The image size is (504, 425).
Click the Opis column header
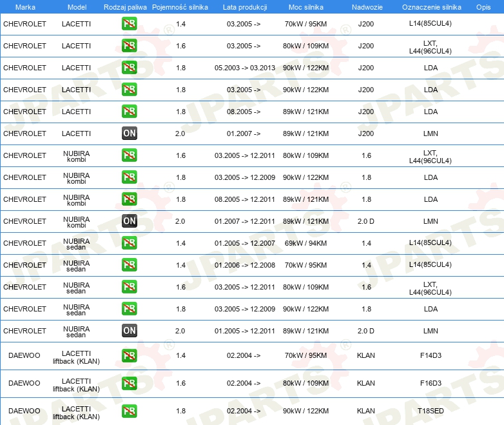483,7
